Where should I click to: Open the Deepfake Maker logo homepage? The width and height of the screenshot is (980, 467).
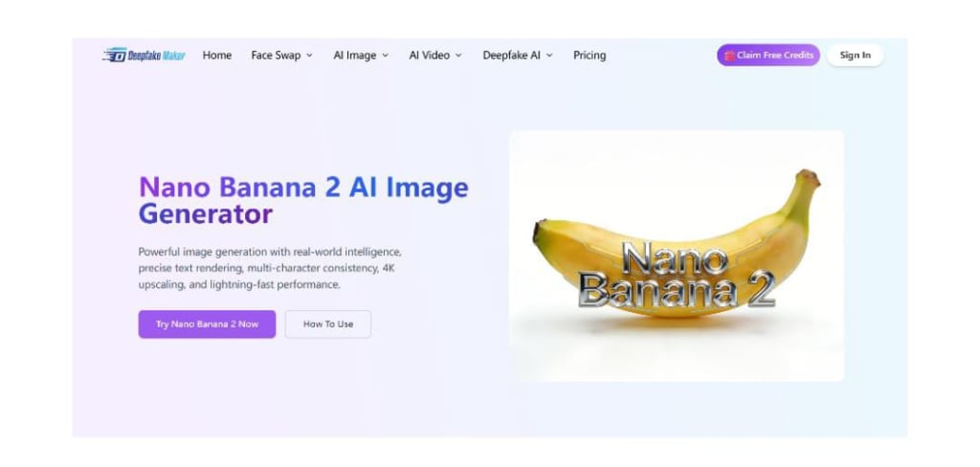[144, 55]
